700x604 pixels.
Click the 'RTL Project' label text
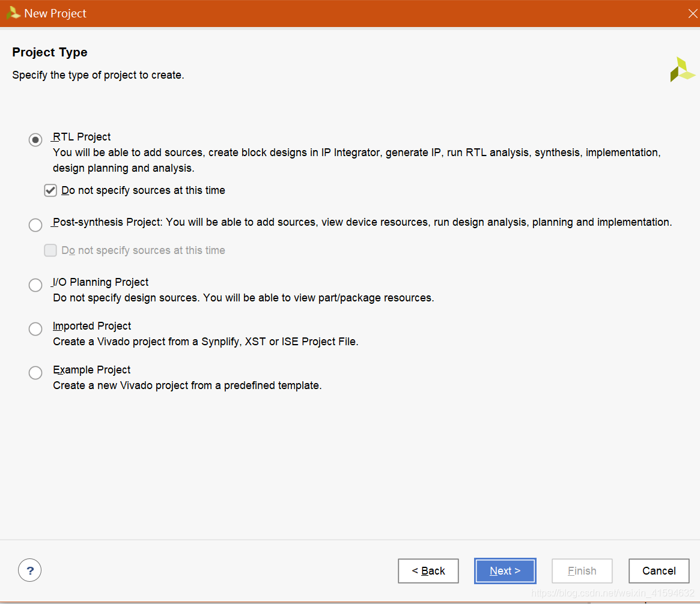click(x=82, y=137)
